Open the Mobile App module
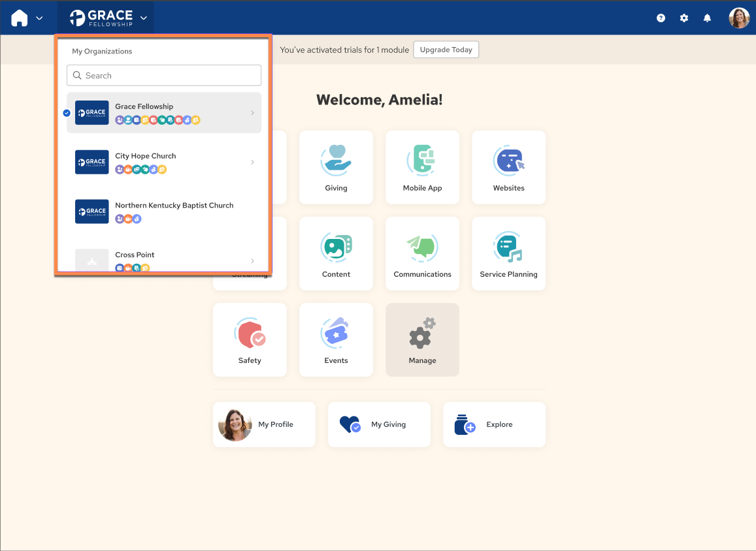 pyautogui.click(x=422, y=167)
